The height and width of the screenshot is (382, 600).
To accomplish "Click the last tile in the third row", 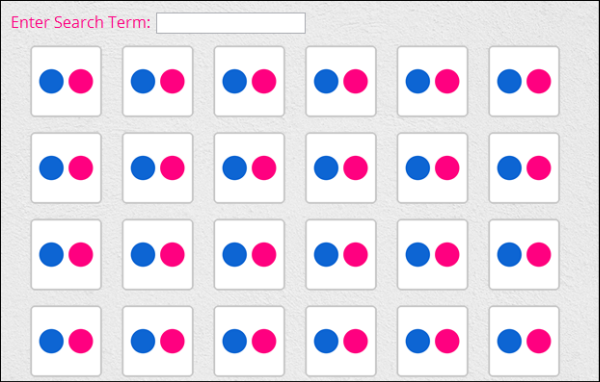I will (x=524, y=254).
